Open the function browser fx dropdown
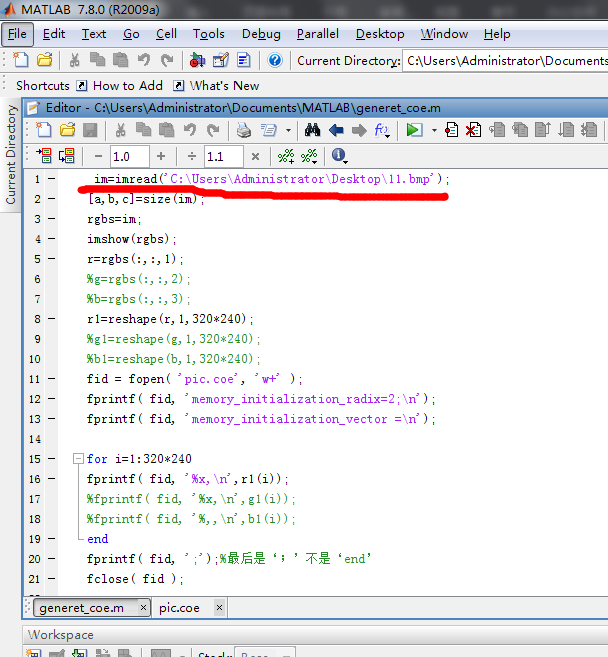The width and height of the screenshot is (608, 657). click(382, 130)
